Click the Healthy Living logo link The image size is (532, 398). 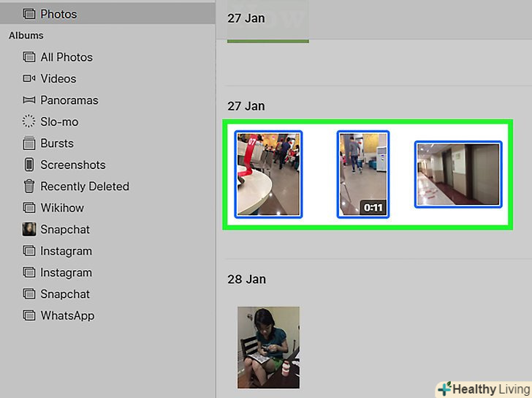point(484,389)
